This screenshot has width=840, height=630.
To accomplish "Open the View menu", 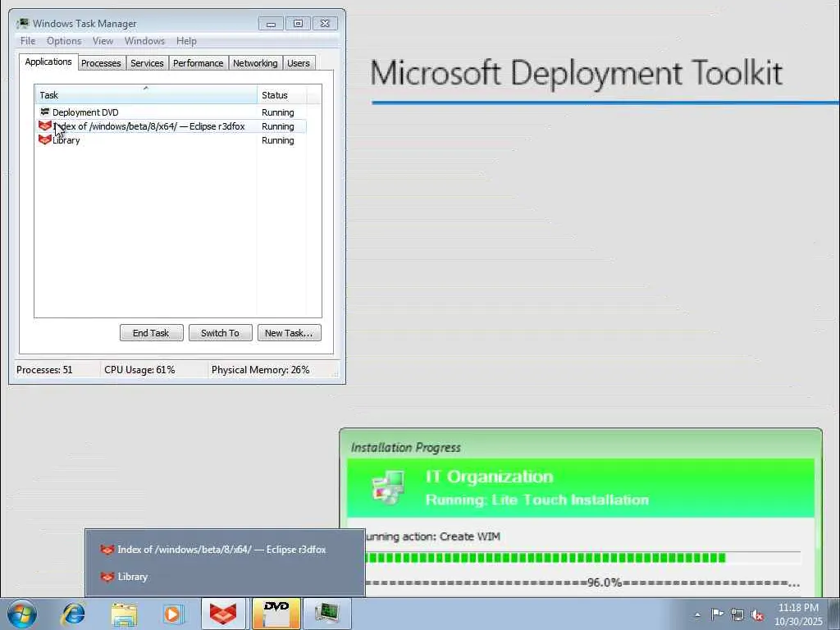I will tap(103, 41).
